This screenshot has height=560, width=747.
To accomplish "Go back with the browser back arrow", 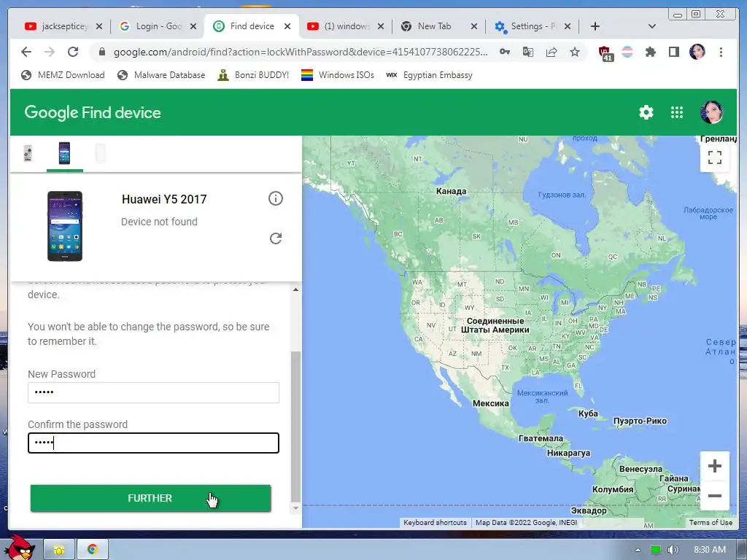I will (x=26, y=52).
